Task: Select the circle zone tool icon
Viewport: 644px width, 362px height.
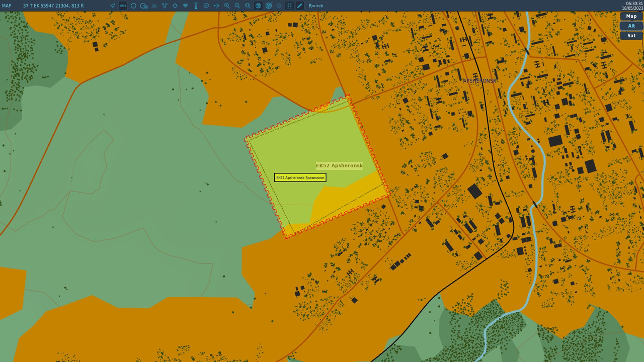Action: 133,6
